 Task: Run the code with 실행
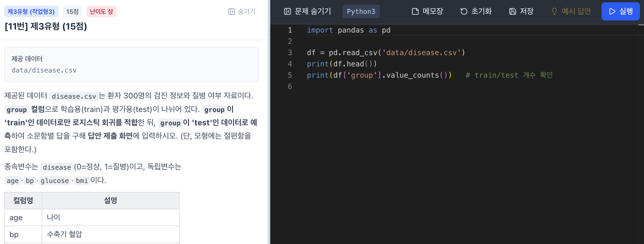(x=620, y=11)
